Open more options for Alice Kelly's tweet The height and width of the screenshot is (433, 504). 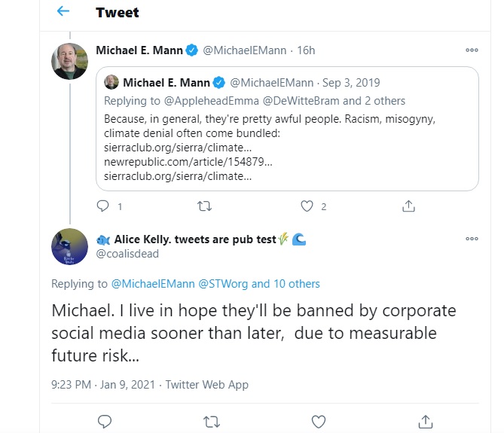472,239
